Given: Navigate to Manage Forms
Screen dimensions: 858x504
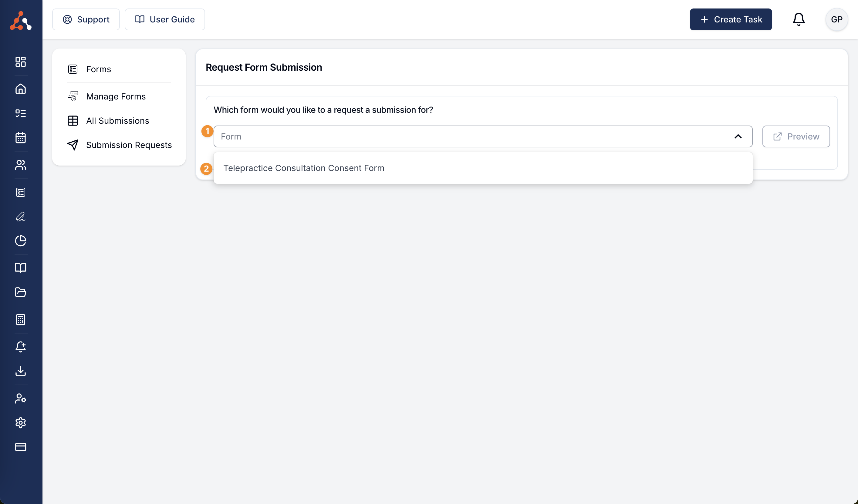Looking at the screenshot, I should (x=116, y=96).
